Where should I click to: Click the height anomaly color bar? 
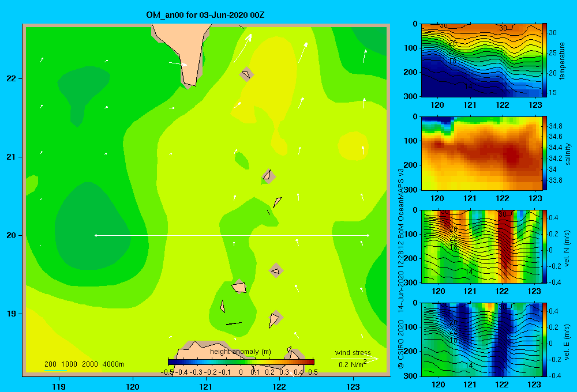(241, 362)
